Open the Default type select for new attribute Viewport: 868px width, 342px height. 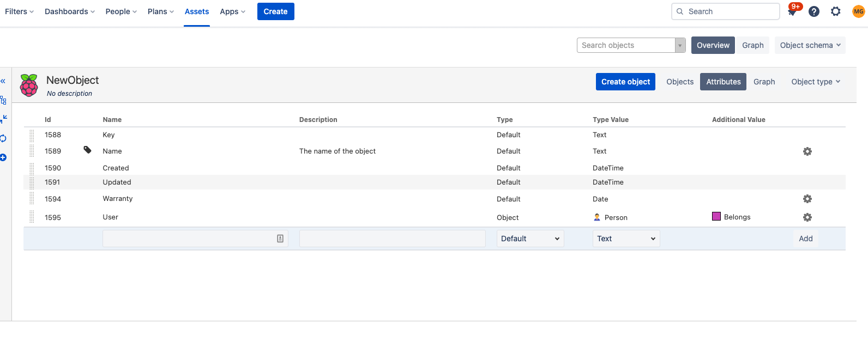point(530,239)
